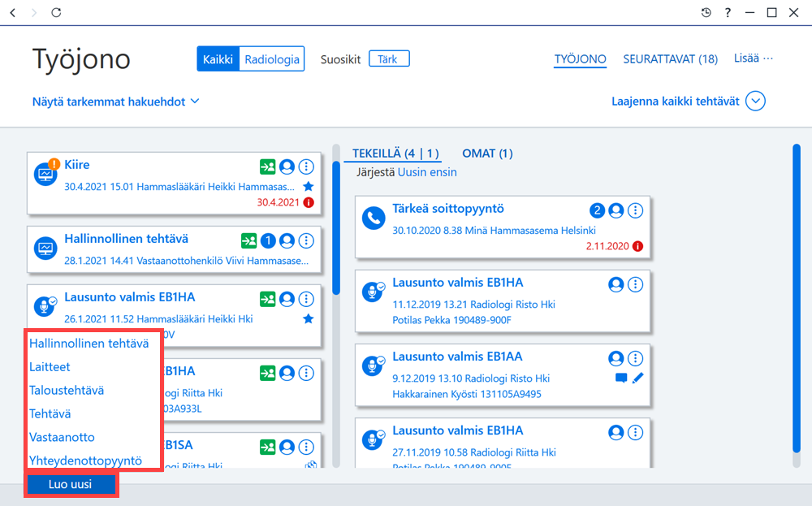Switch to the SEURATTAVAT (18) tab
The height and width of the screenshot is (506, 812).
point(670,59)
